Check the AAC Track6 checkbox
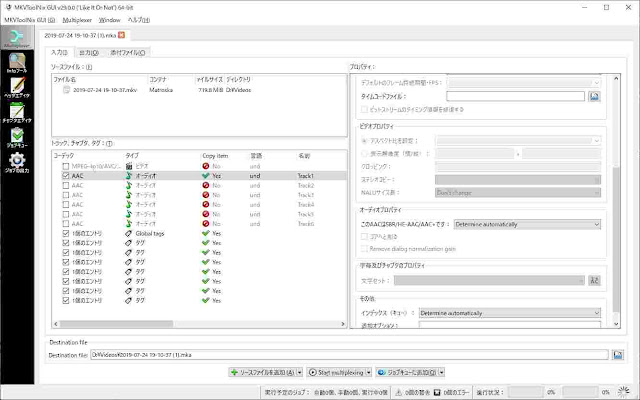 pos(66,224)
